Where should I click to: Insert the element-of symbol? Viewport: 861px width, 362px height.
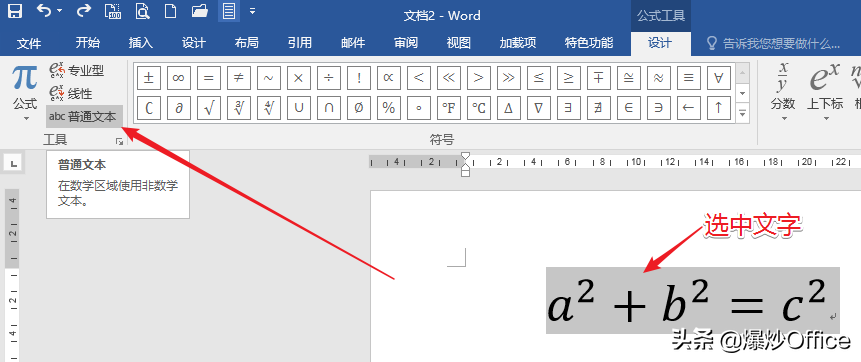629,108
